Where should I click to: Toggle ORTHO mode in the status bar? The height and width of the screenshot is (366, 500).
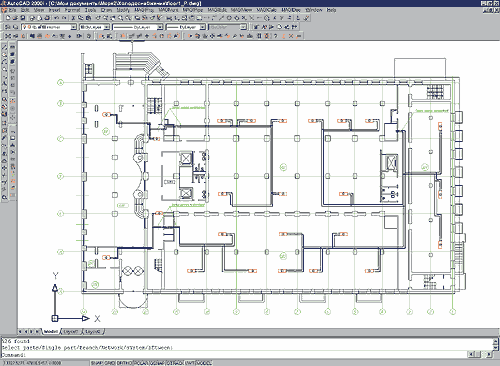pos(124,363)
